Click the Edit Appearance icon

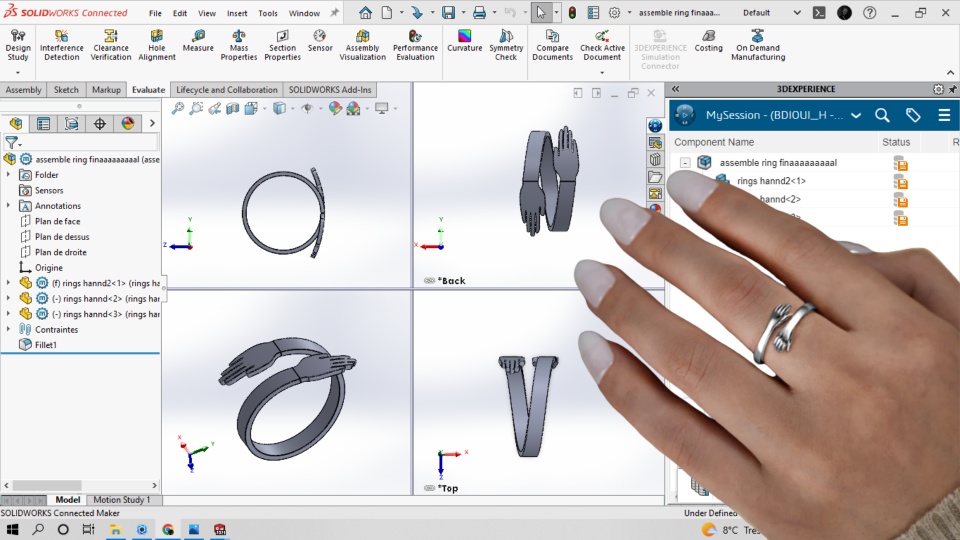[x=335, y=109]
